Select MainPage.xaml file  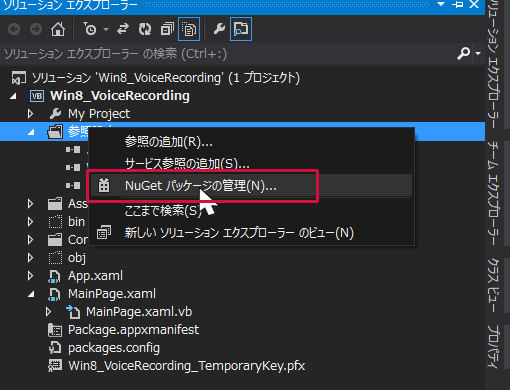coord(112,294)
